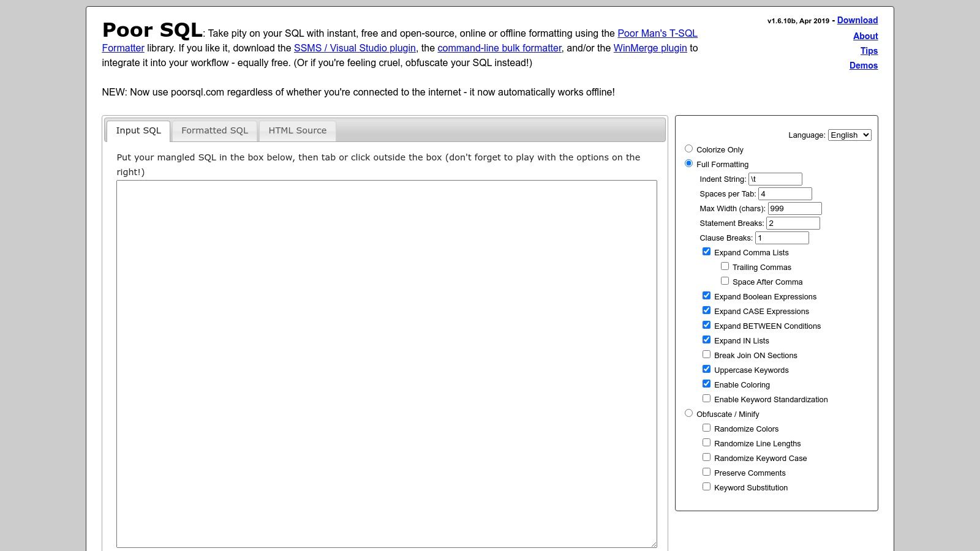Click the Spaces per Tab input field
The image size is (980, 551).
click(785, 193)
